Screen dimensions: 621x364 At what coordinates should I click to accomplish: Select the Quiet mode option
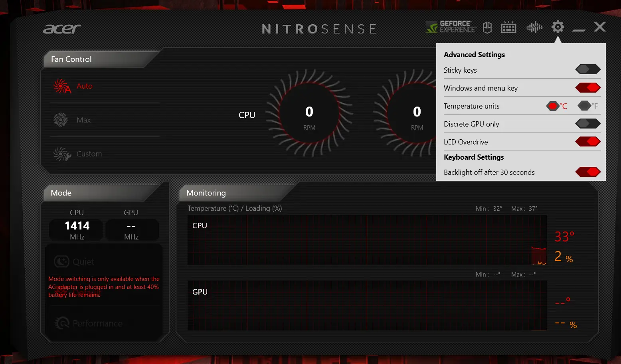tap(75, 262)
